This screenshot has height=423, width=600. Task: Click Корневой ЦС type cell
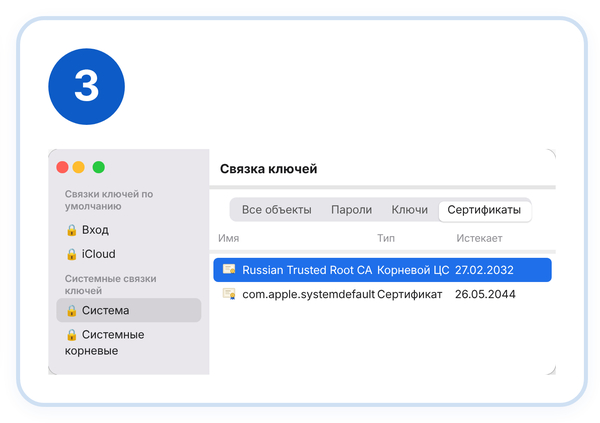pyautogui.click(x=413, y=270)
